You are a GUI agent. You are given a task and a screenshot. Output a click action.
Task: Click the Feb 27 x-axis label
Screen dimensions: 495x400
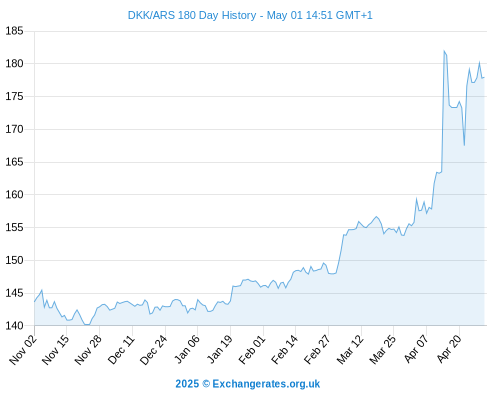click(317, 349)
